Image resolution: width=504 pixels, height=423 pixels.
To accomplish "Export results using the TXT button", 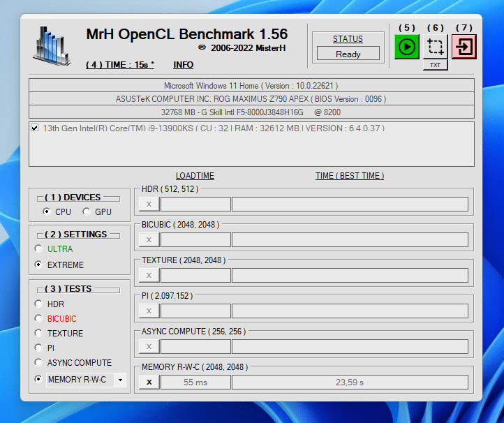I will pos(435,65).
